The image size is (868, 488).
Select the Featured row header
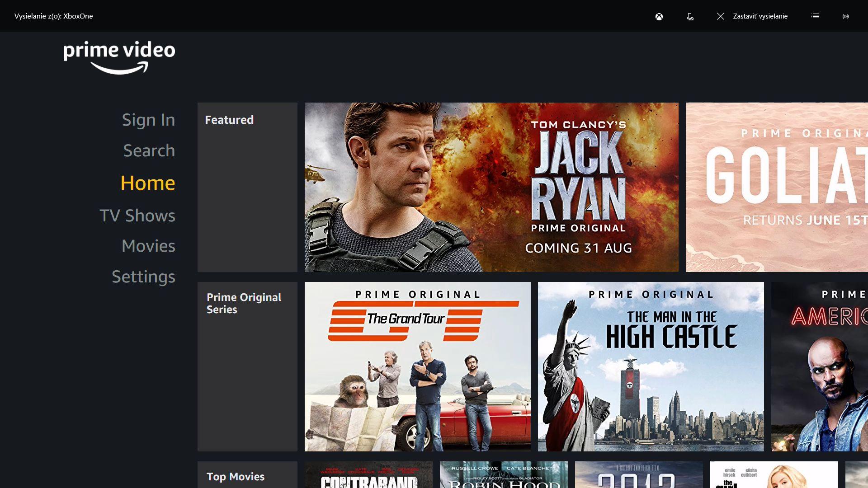[x=247, y=187]
